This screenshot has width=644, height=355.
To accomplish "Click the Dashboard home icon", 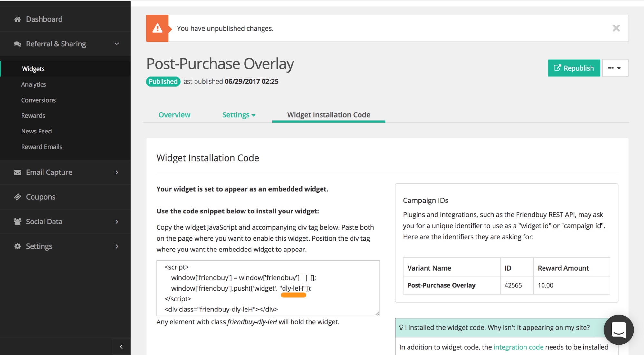I will (x=17, y=19).
